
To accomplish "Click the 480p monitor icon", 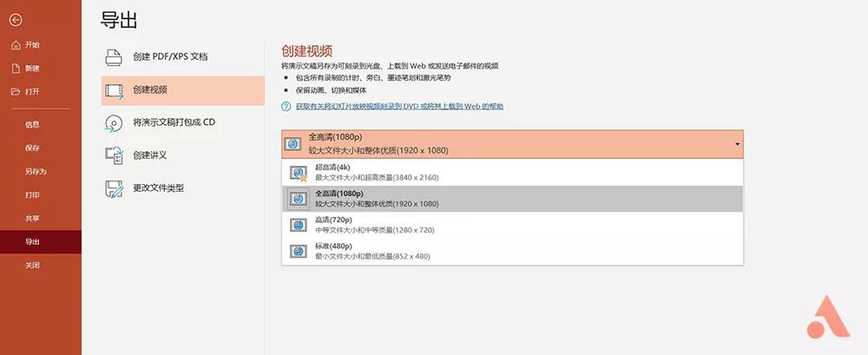I will click(x=299, y=251).
